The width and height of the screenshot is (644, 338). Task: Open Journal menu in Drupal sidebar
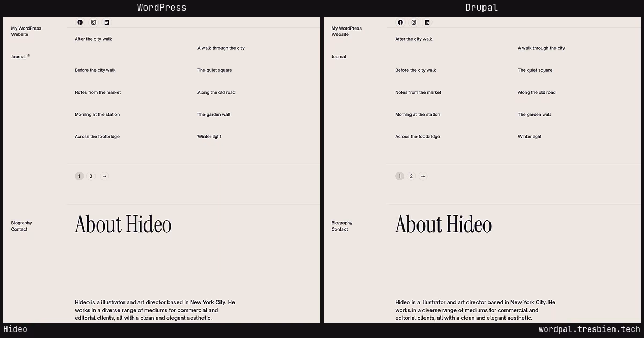tap(339, 57)
